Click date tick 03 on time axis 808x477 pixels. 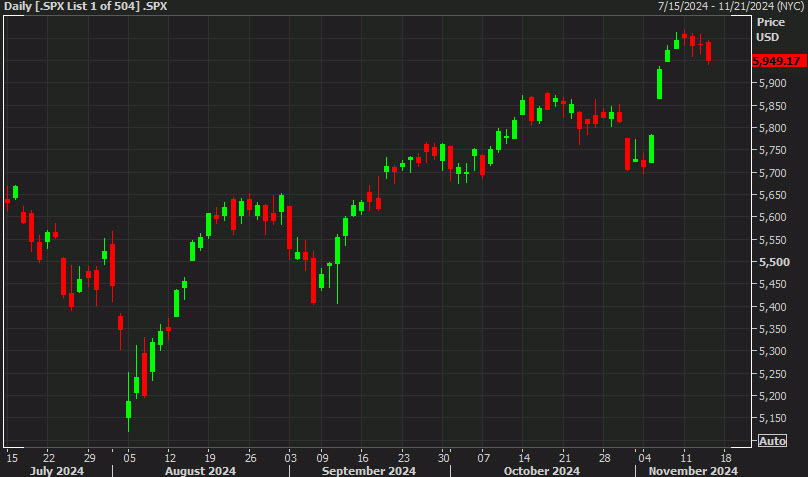tap(291, 457)
